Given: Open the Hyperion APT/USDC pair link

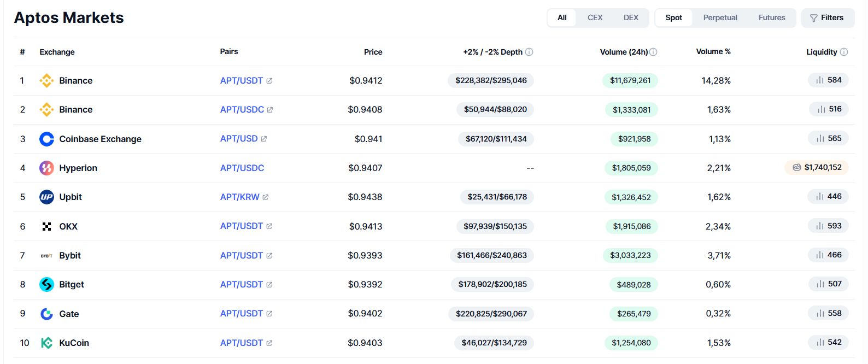Looking at the screenshot, I should (x=242, y=168).
